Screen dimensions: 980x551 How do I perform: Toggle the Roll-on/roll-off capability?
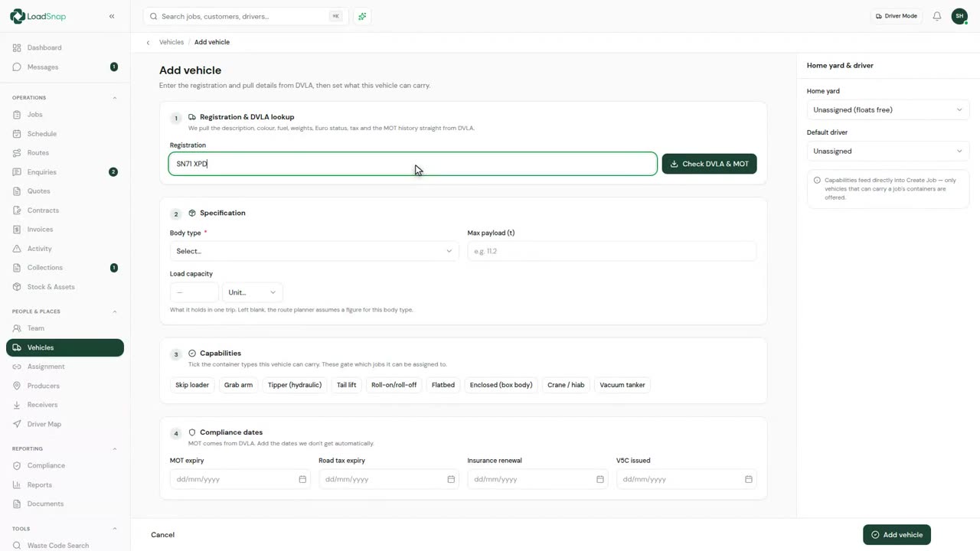pos(394,385)
